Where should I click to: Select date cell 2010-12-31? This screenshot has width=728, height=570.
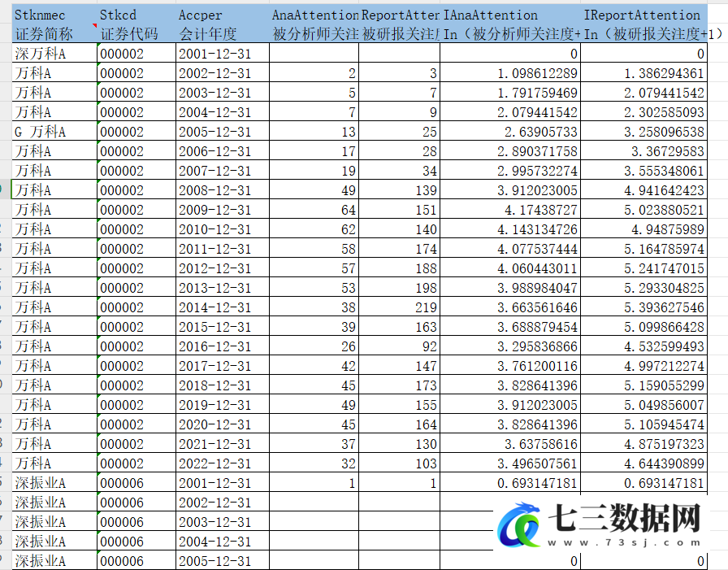click(223, 229)
